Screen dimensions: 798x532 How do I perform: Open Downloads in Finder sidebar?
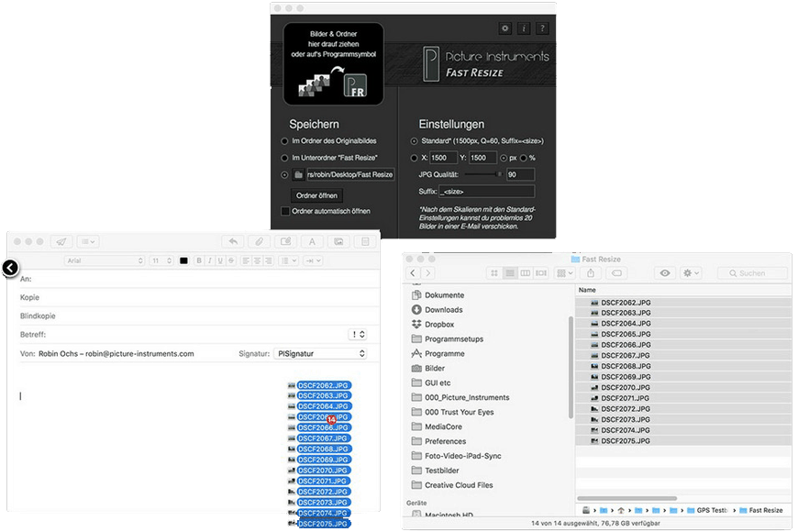(x=444, y=310)
